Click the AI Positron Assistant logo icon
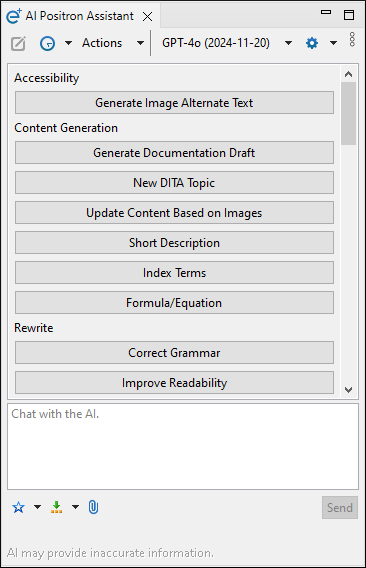366x568 pixels. (14, 16)
